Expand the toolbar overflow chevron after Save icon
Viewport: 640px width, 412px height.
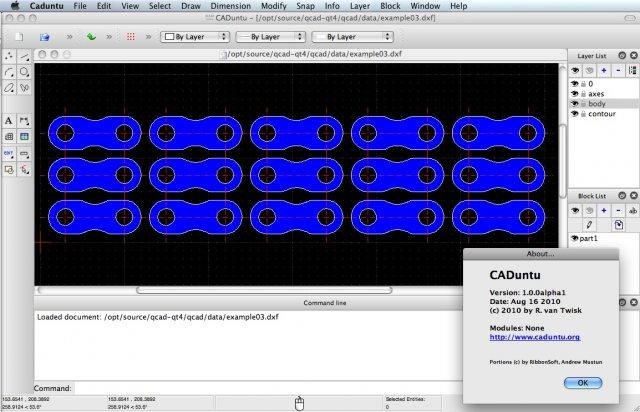pos(70,37)
